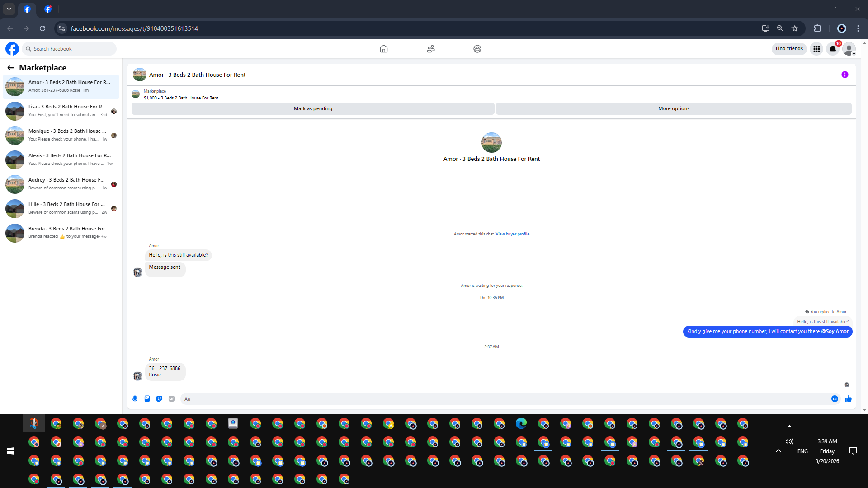
Task: Click the More options button
Action: 674,108
